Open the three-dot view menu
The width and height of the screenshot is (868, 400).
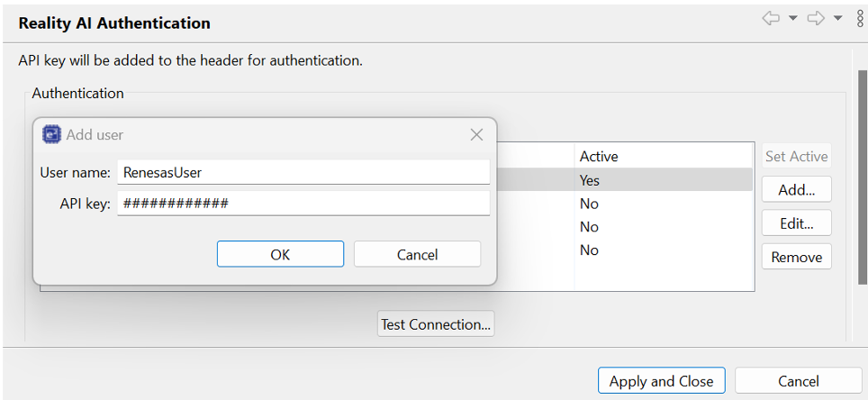point(860,19)
